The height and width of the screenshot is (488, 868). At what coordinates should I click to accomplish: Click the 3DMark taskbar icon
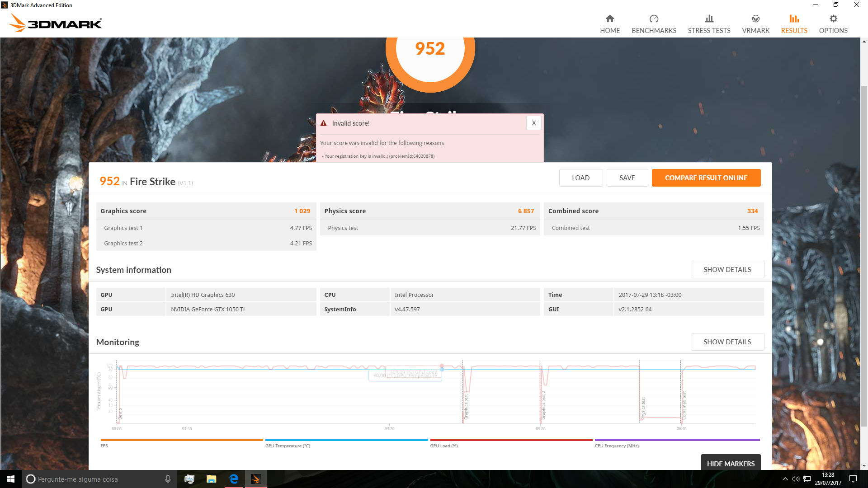pyautogui.click(x=256, y=479)
